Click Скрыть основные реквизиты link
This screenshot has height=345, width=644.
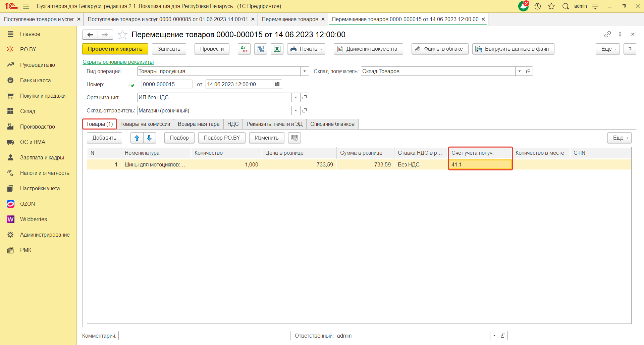(x=118, y=62)
